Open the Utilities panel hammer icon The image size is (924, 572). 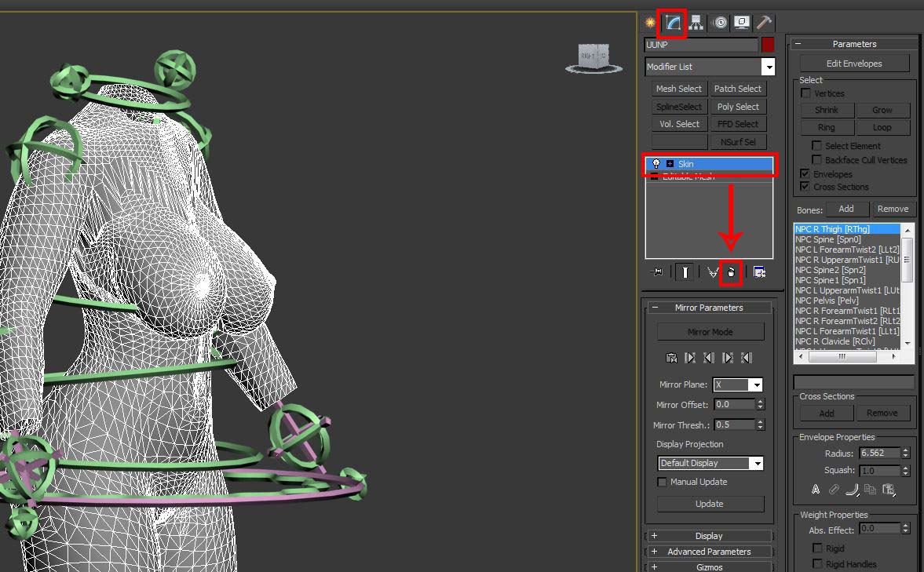[763, 23]
